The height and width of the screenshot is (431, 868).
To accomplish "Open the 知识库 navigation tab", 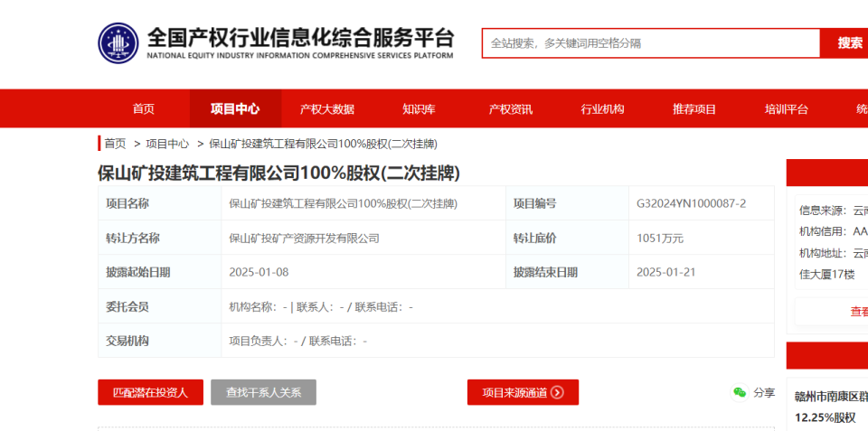I will (419, 109).
